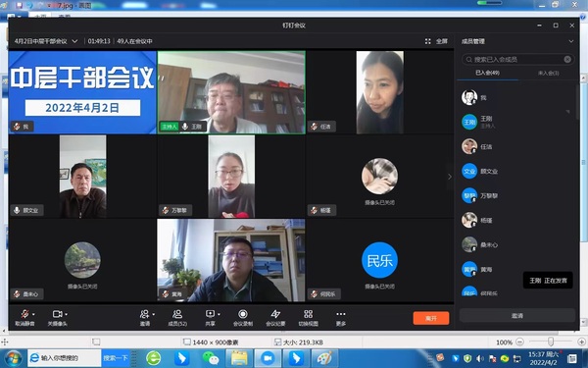Enter 全屏 fullscreen mode
Image resolution: width=588 pixels, height=368 pixels.
[436, 41]
